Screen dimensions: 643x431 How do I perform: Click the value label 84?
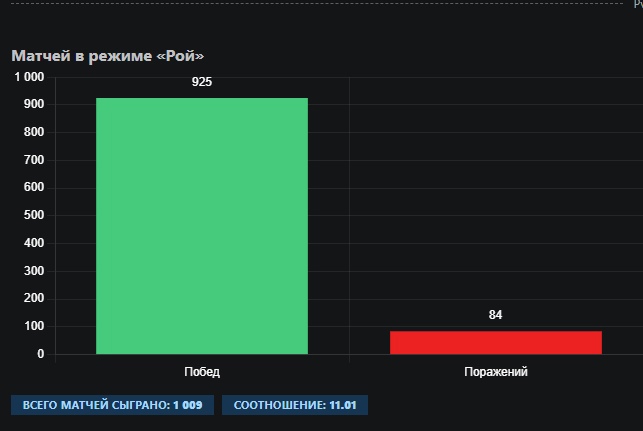495,315
